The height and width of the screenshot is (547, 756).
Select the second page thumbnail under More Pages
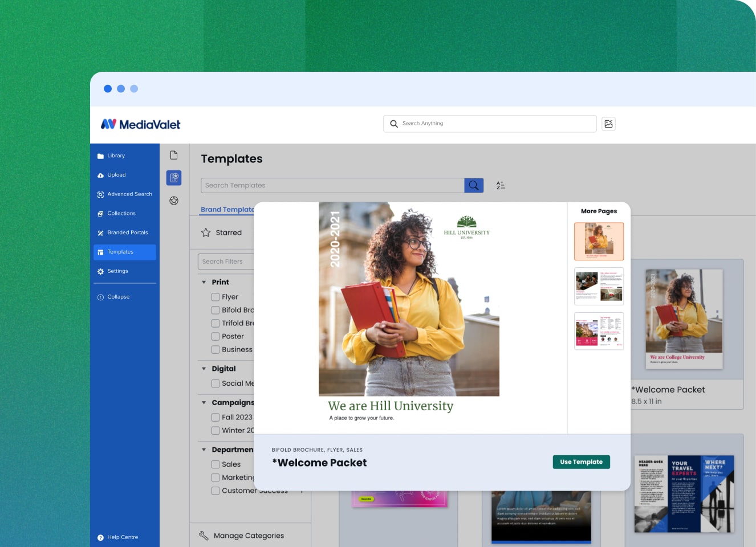click(x=599, y=286)
